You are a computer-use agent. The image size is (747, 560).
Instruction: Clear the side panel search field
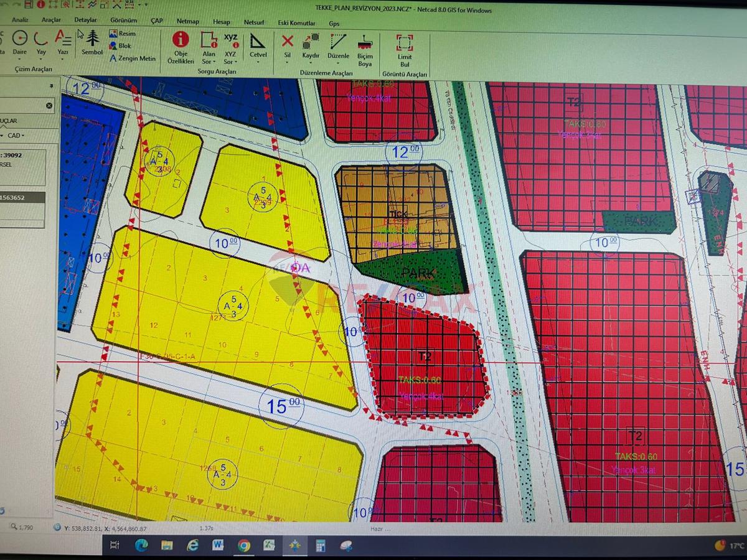coord(49,106)
